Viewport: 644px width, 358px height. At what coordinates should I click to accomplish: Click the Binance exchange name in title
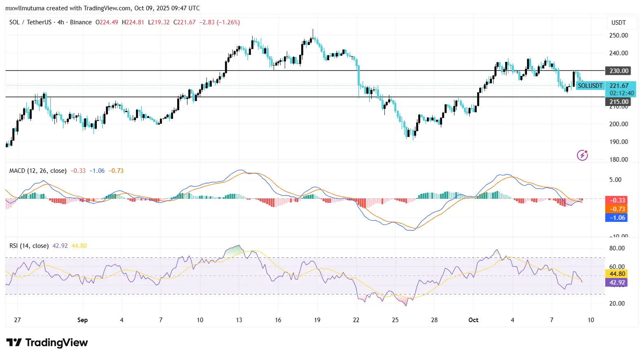(81, 22)
